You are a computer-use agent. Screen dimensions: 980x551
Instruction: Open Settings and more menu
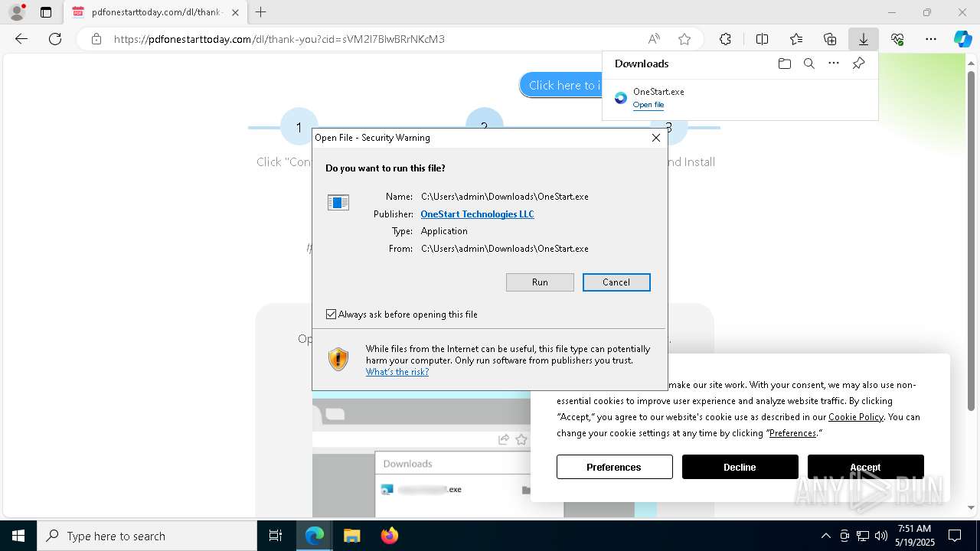(931, 39)
